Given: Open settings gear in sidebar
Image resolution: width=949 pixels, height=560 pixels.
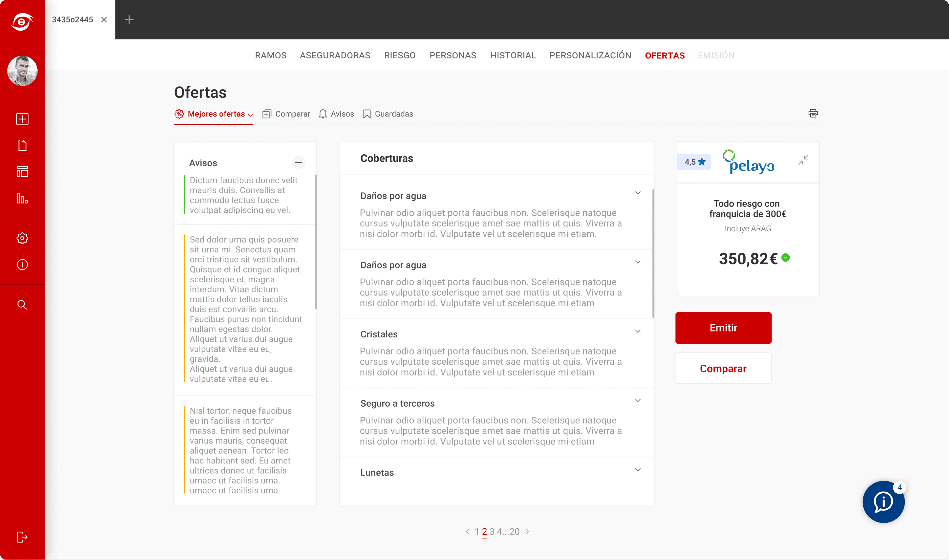Looking at the screenshot, I should coord(22,238).
